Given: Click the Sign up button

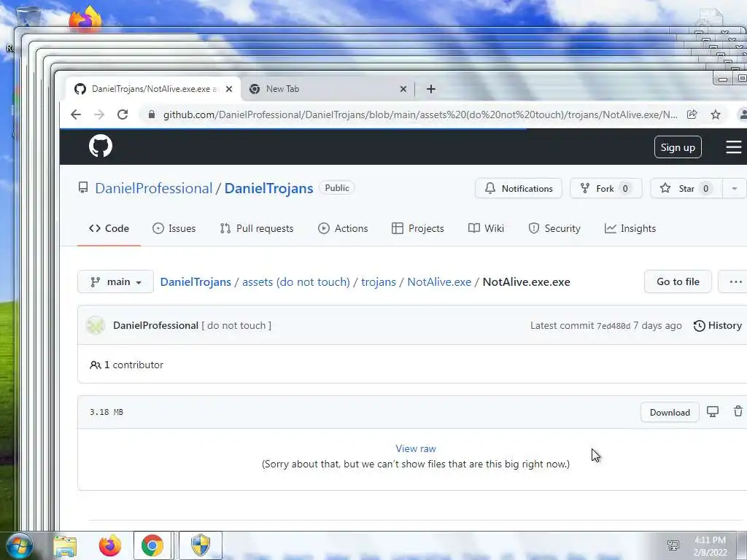Looking at the screenshot, I should 678,147.
